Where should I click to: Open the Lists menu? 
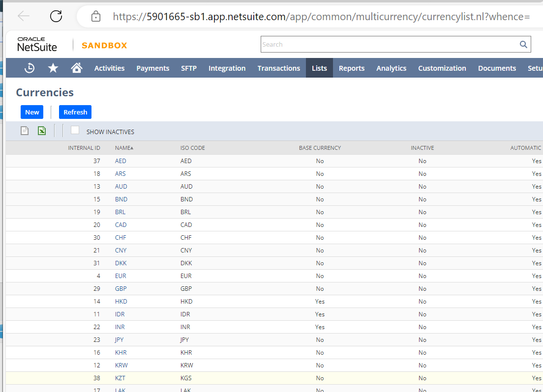tap(319, 68)
